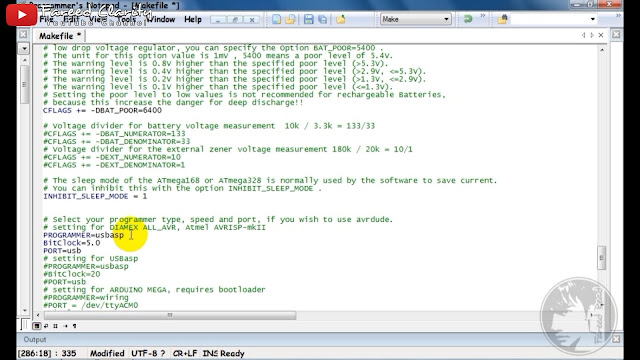
Task: Toggle the third bottom mini-toolbar icon
Action: coord(55,326)
